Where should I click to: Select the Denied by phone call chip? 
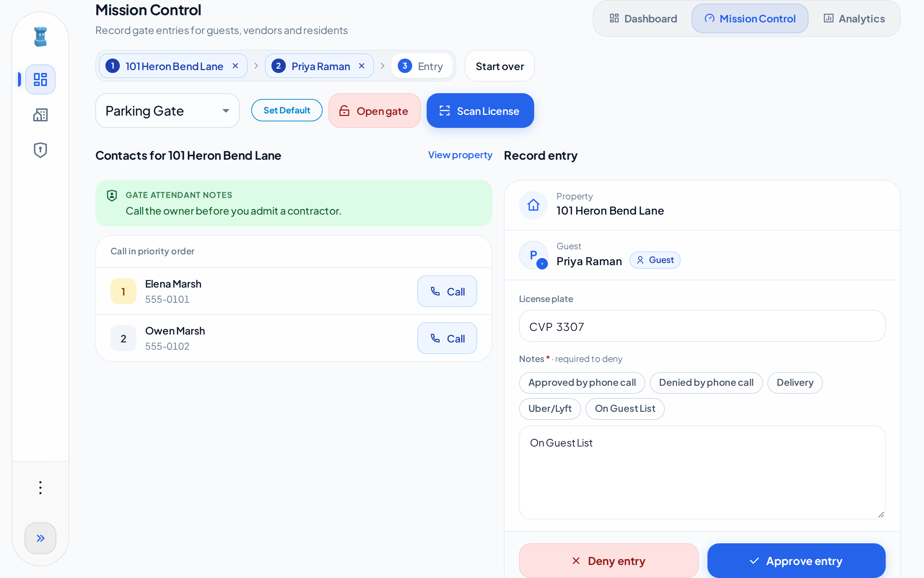(x=706, y=383)
